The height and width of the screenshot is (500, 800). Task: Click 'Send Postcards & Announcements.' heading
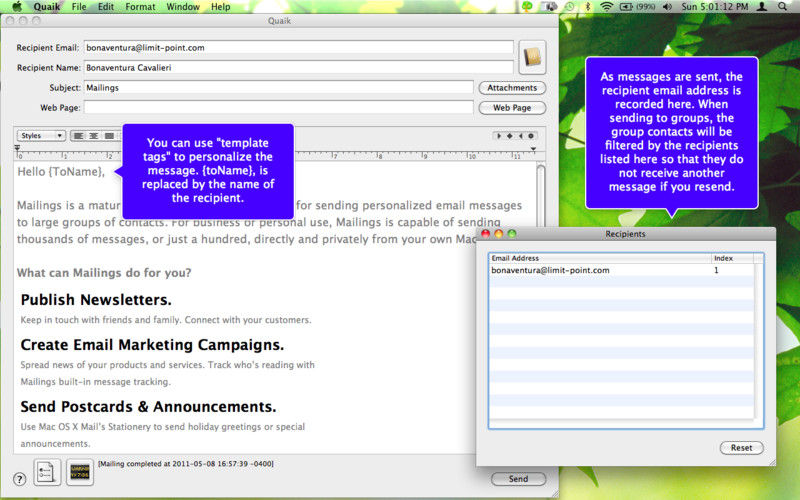click(148, 407)
